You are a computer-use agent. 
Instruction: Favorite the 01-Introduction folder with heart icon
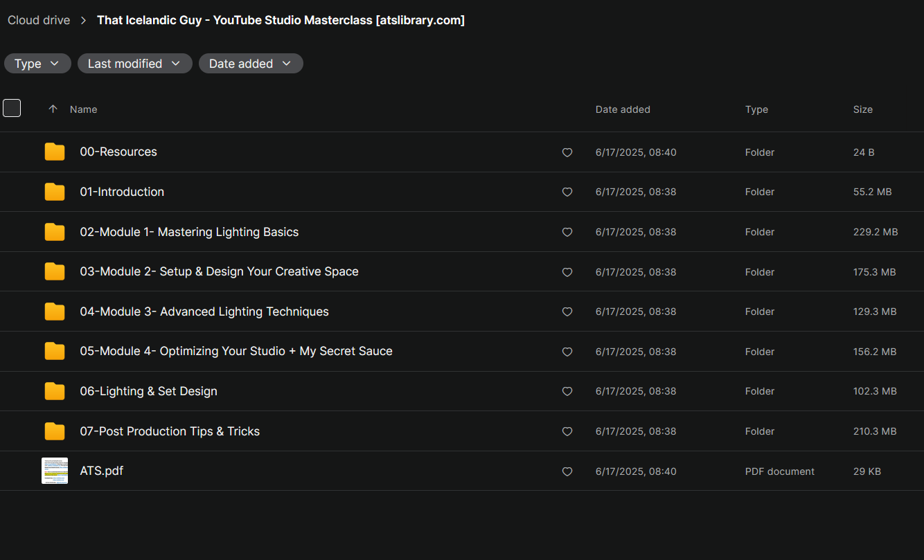point(567,192)
